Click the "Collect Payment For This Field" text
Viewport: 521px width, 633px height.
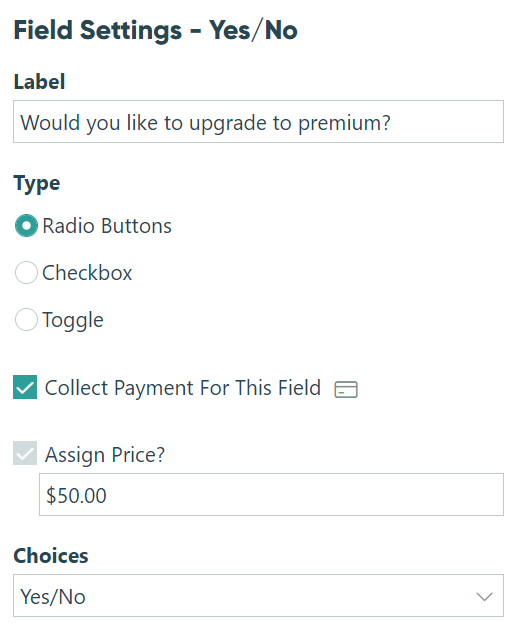click(x=183, y=388)
